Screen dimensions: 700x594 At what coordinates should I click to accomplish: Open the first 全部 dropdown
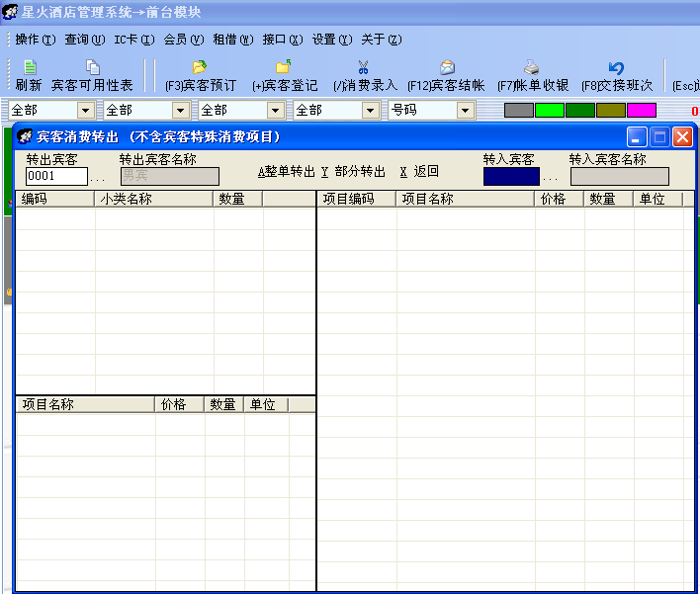(x=85, y=111)
